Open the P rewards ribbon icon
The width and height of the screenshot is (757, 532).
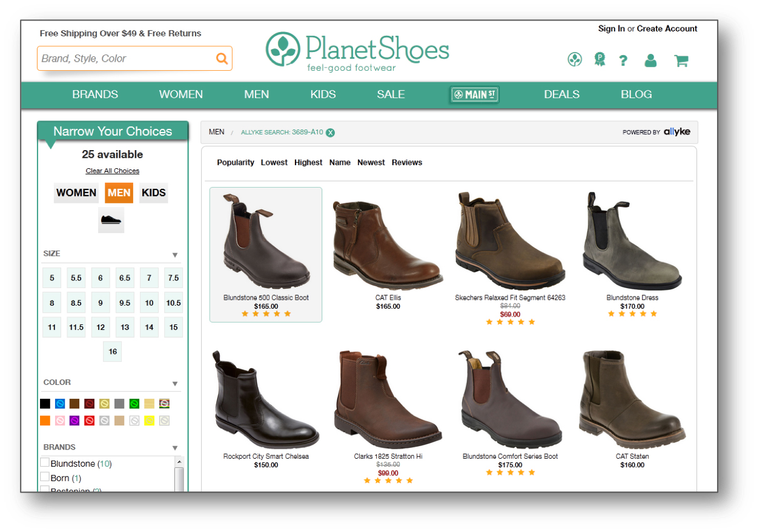600,59
